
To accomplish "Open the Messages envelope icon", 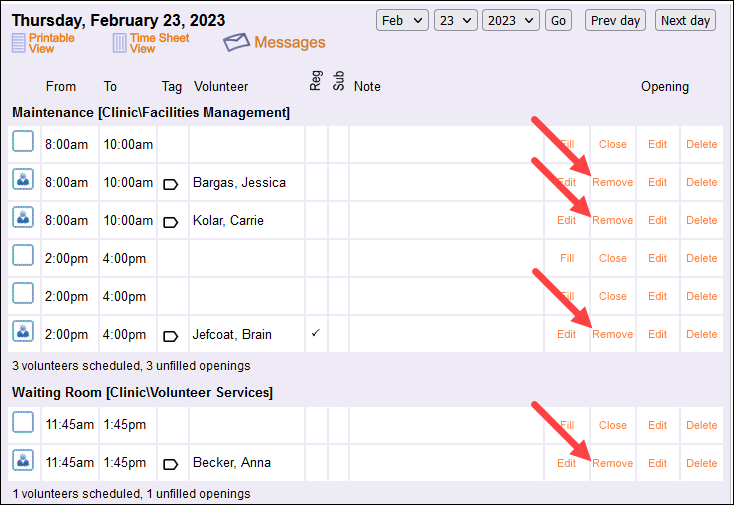I will tap(236, 42).
